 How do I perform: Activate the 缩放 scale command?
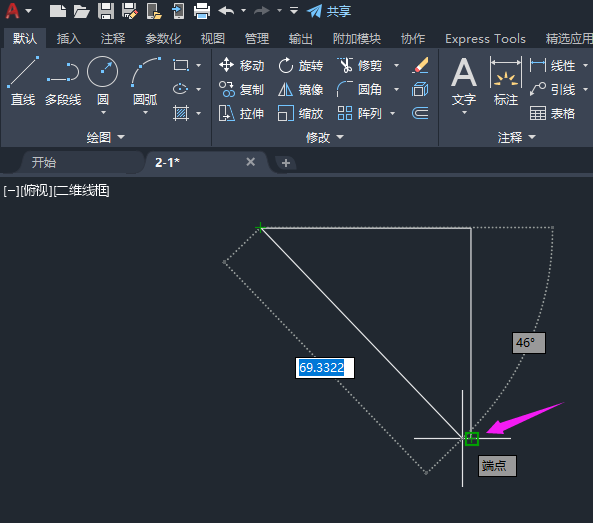point(301,113)
